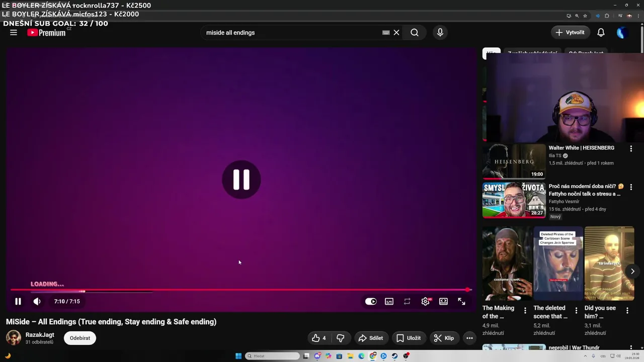Open more actions menu under the video
Image resolution: width=644 pixels, height=362 pixels.
tap(469, 338)
